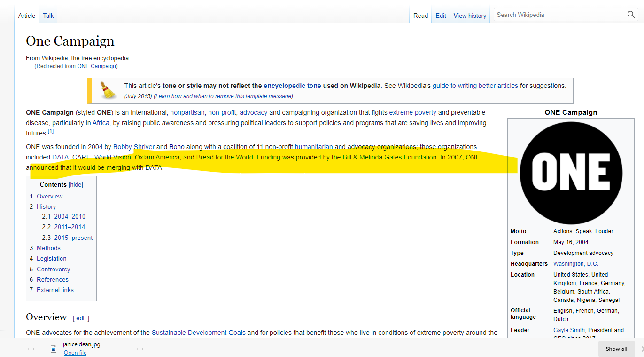644x357 pixels.
Task: Open 'Sustainable Development Goals' link
Action: coord(198,333)
